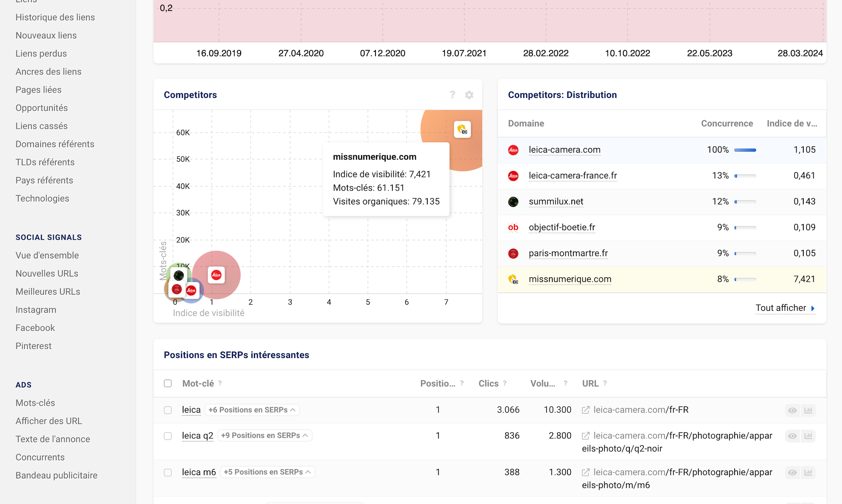Screen dimensions: 842x504
Task: Expand '+9 Positions en SERPs' for leica q2
Action: click(x=265, y=435)
